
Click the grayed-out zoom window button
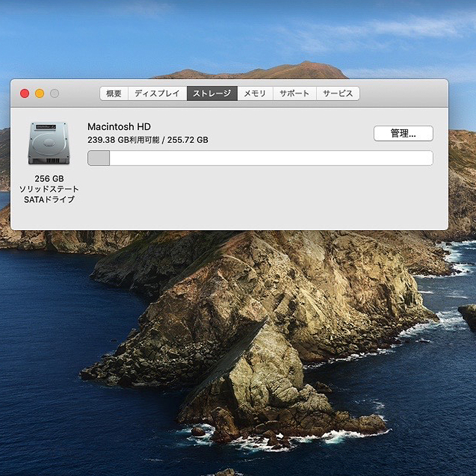pyautogui.click(x=55, y=93)
